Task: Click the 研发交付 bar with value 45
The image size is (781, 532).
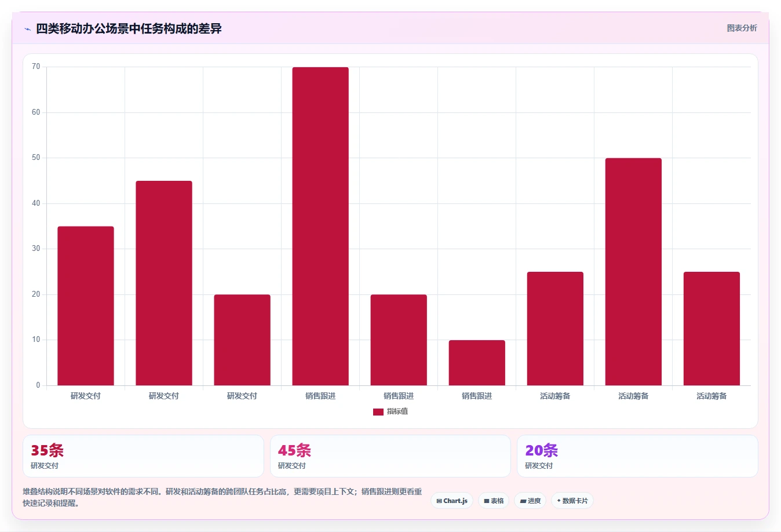Action: point(164,283)
